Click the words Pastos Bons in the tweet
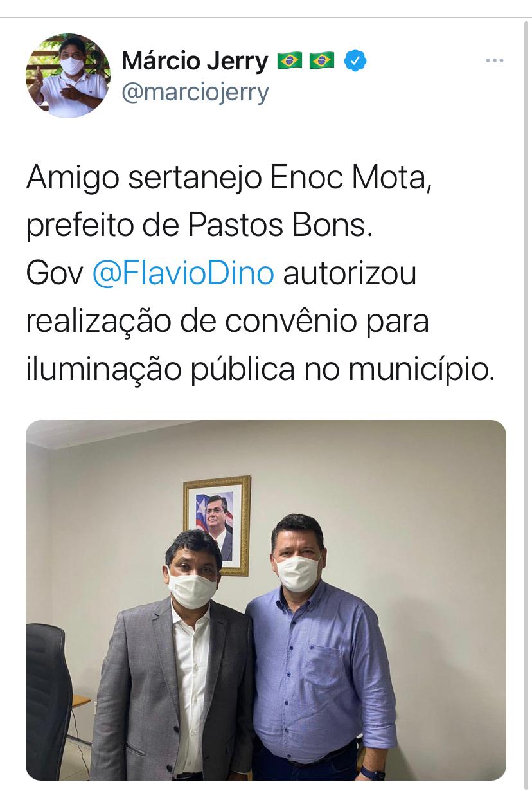The width and height of the screenshot is (532, 791). pyautogui.click(x=279, y=226)
